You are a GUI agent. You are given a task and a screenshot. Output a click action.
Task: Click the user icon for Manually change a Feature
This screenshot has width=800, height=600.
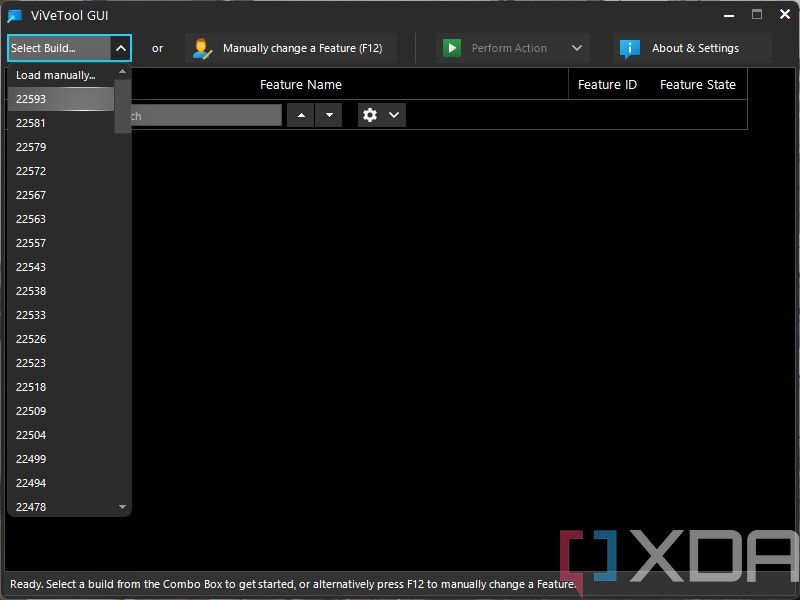coord(202,48)
